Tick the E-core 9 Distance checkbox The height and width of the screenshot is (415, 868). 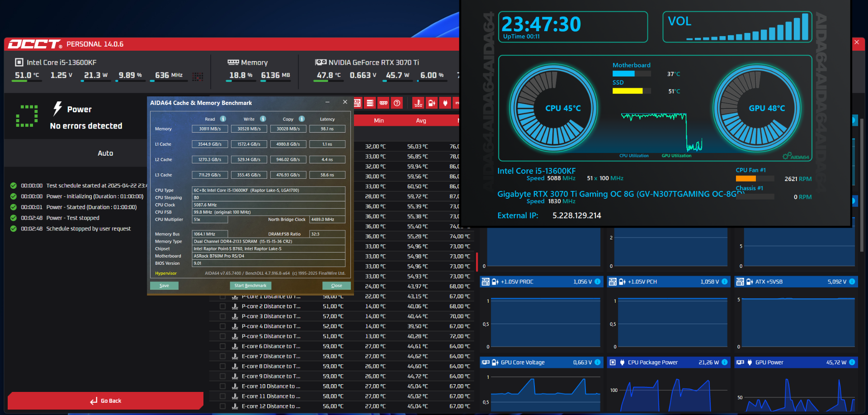pos(222,376)
